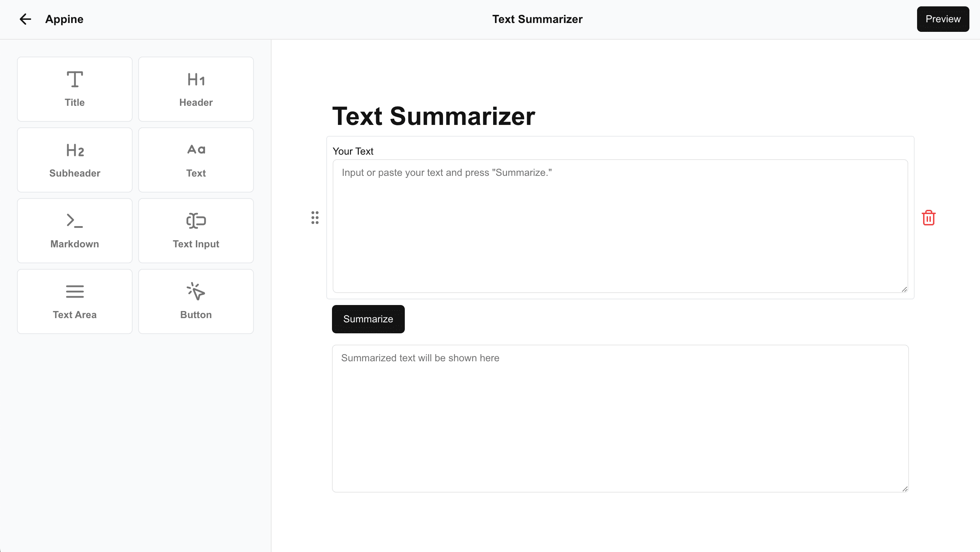Click the back arrow navigation icon
The width and height of the screenshot is (980, 552).
coord(25,19)
